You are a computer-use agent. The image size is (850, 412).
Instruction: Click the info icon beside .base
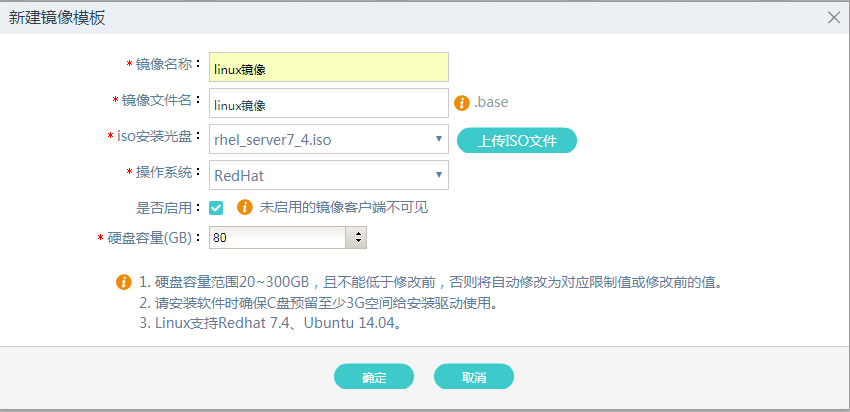[x=462, y=103]
